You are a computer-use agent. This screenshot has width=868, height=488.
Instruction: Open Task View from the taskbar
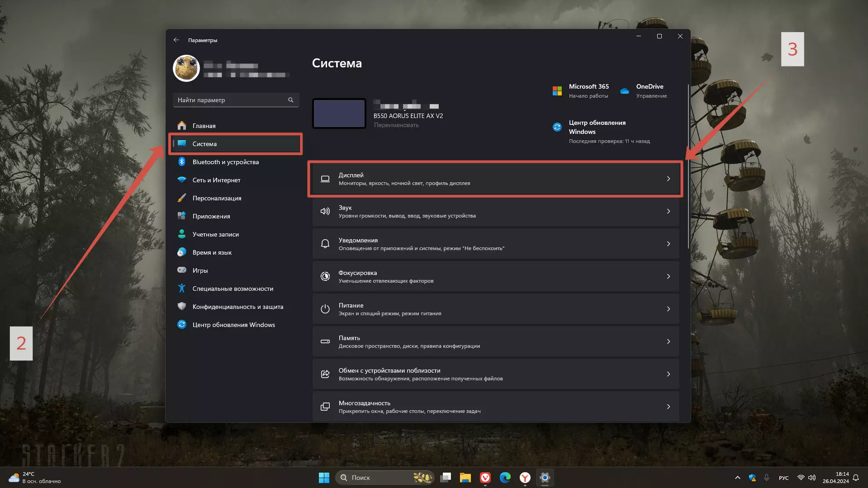coord(446,478)
